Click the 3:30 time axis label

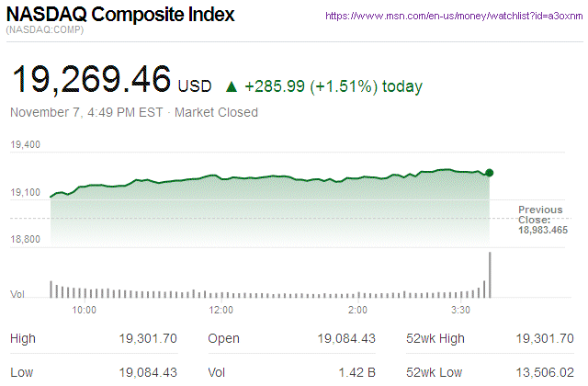point(461,311)
